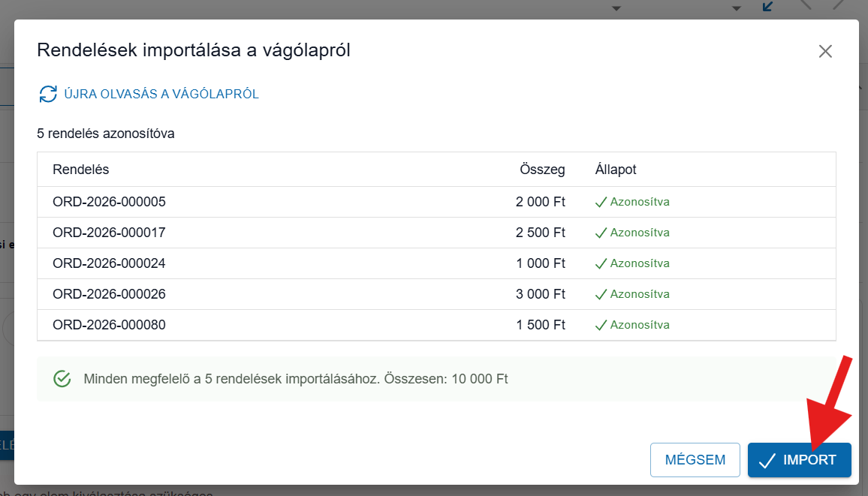The image size is (868, 496).
Task: Select the 3 000 Ft amount cell
Action: tap(540, 294)
